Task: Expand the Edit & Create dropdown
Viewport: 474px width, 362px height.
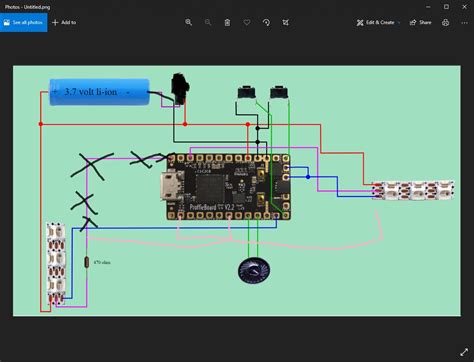Action: tap(378, 22)
